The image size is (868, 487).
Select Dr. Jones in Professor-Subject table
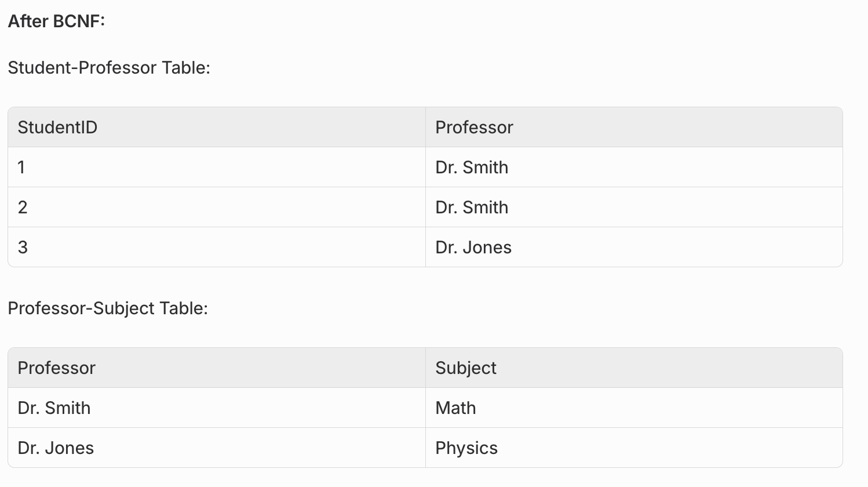click(x=56, y=448)
